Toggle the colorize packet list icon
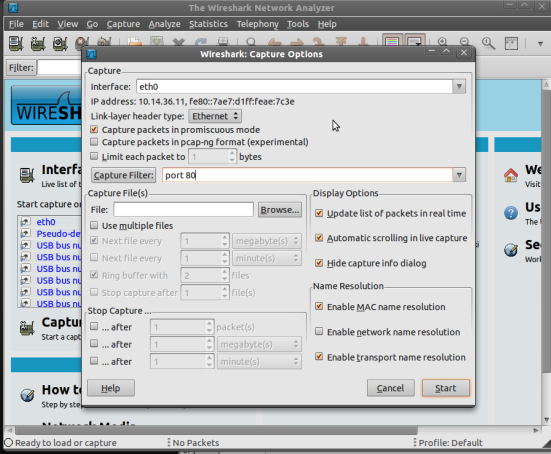 [x=392, y=41]
